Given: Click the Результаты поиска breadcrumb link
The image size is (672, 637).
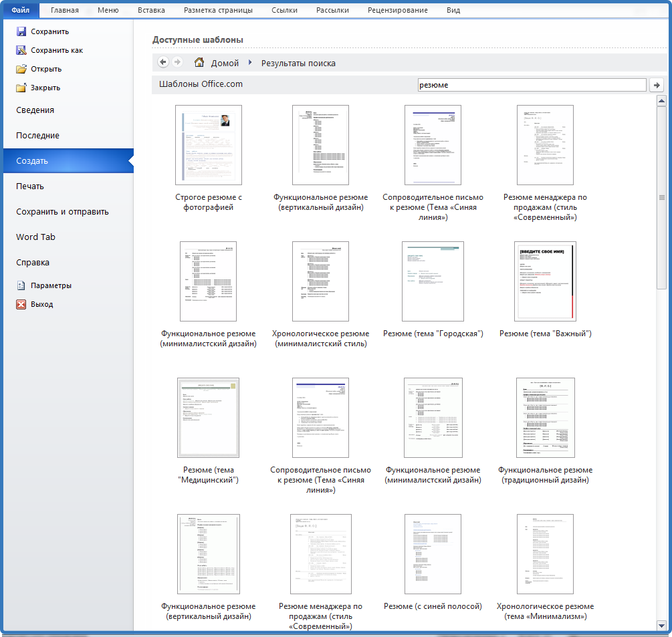Looking at the screenshot, I should [x=298, y=63].
